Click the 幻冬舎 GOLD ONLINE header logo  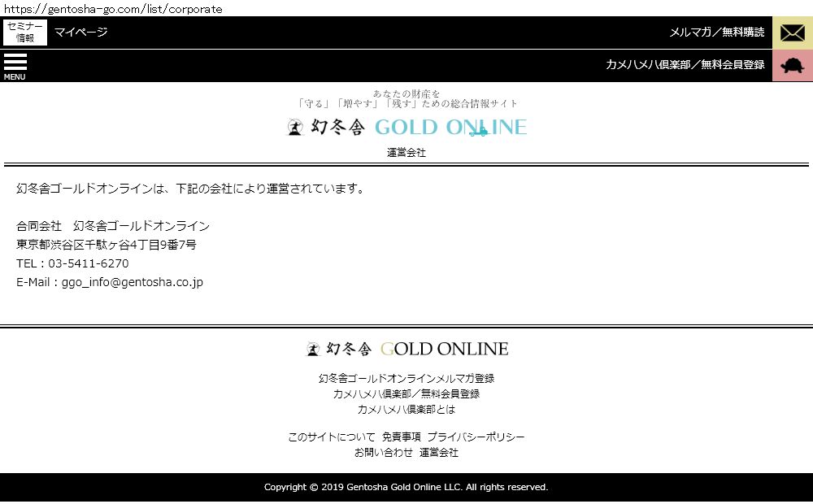click(406, 127)
